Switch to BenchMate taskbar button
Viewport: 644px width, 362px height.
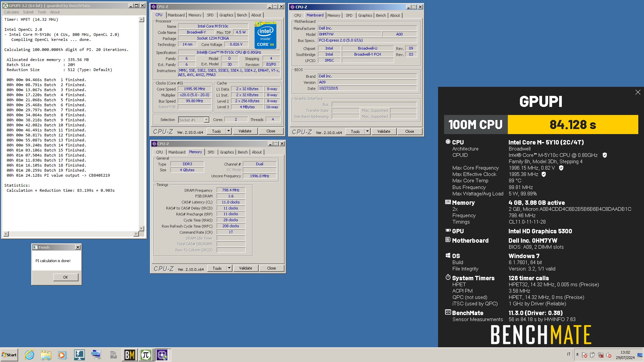click(x=129, y=355)
